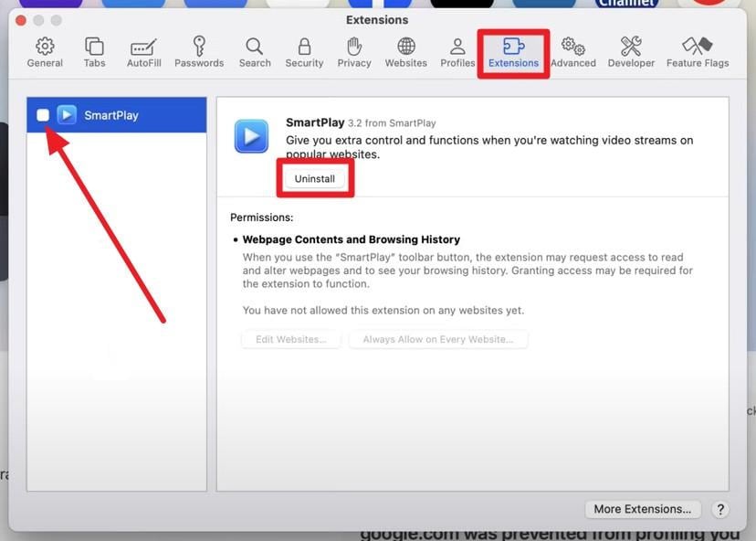The width and height of the screenshot is (756, 541).
Task: Open the Advanced preferences pane
Action: pyautogui.click(x=573, y=52)
